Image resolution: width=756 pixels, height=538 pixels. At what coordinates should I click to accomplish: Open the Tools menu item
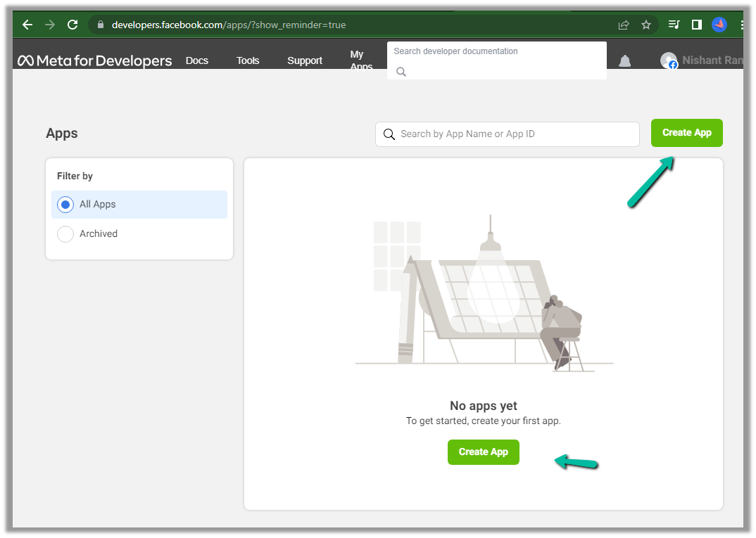tap(248, 60)
